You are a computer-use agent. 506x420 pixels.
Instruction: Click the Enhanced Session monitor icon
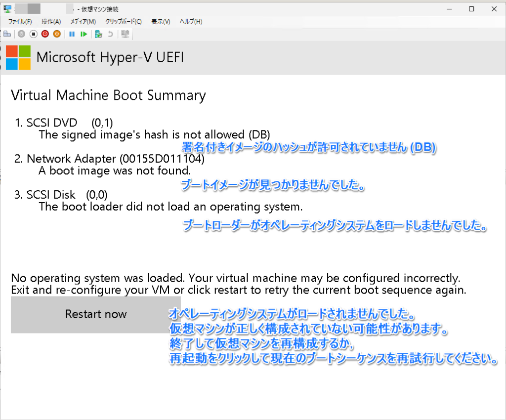tap(125, 34)
